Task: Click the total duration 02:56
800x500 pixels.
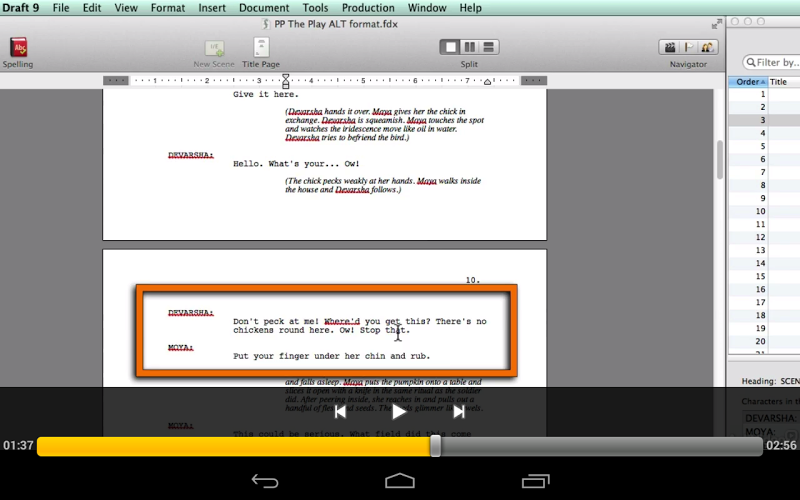Action: pos(781,445)
